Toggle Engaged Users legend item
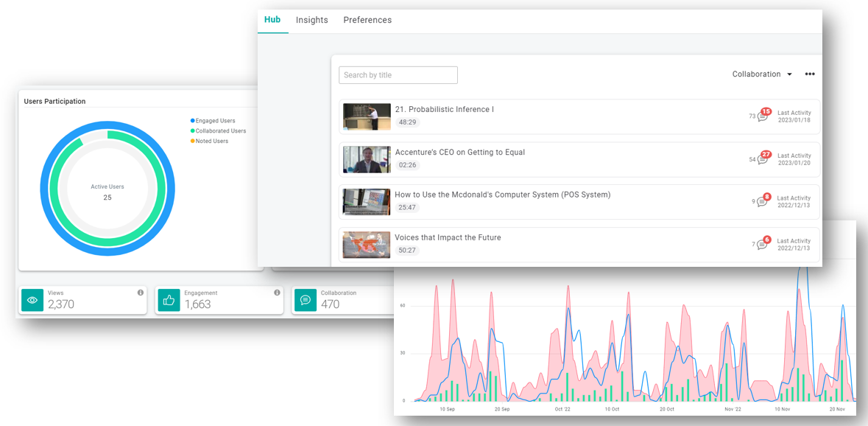Image resolution: width=868 pixels, height=426 pixels. point(213,120)
